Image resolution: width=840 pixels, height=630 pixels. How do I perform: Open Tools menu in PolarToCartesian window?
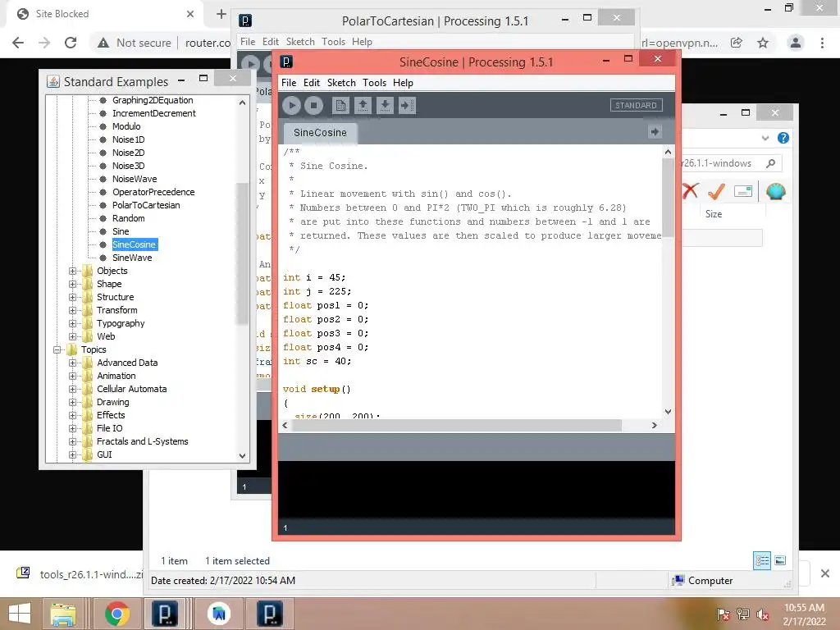pos(333,42)
